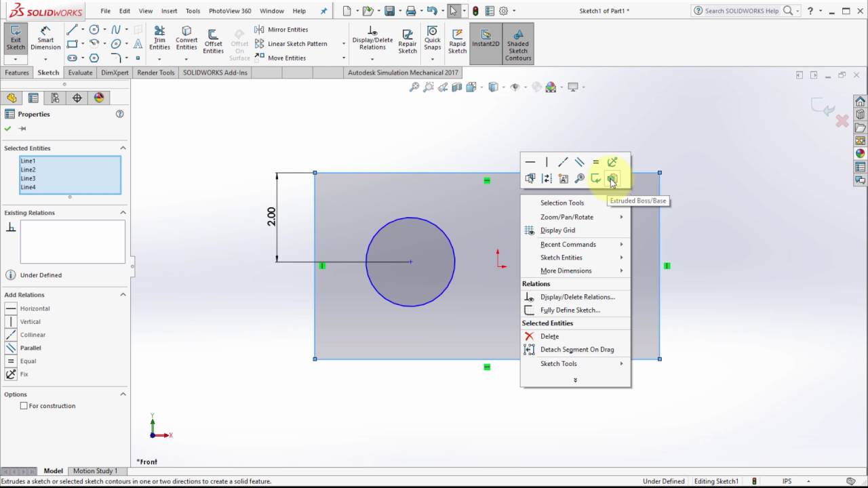Switch to the Evaluate tab
The image size is (868, 488).
(80, 72)
